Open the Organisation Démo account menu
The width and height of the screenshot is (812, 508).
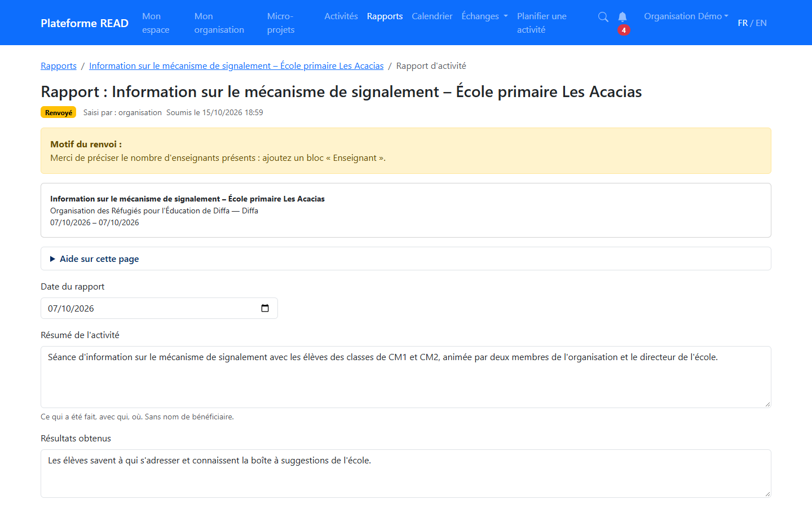pos(686,16)
